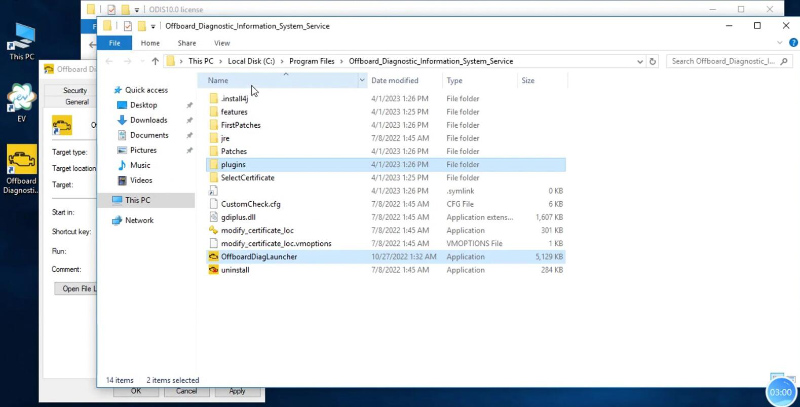Screen dimensions: 800x407
Task: Select Documents in Quick access
Action: click(149, 135)
